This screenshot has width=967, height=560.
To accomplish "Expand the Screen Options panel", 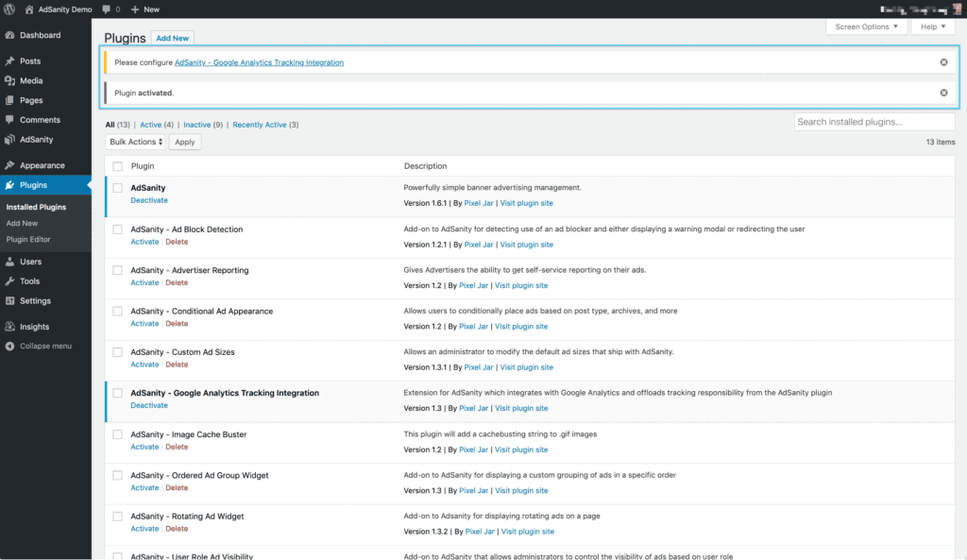I will tap(865, 26).
